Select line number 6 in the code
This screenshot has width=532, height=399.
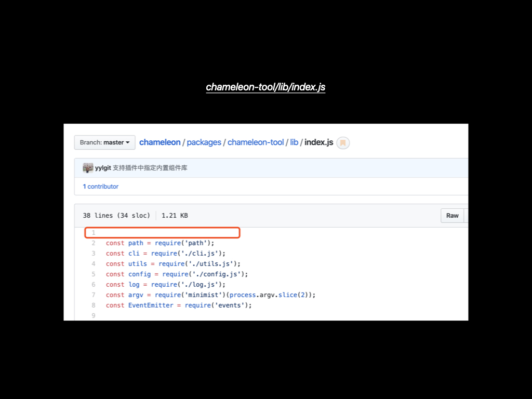(x=94, y=285)
